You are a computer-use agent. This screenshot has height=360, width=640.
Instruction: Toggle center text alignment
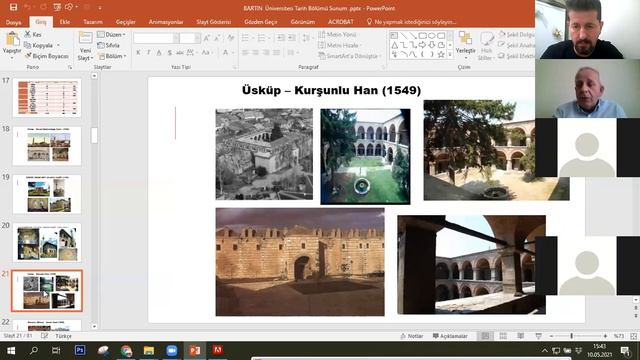(x=256, y=52)
